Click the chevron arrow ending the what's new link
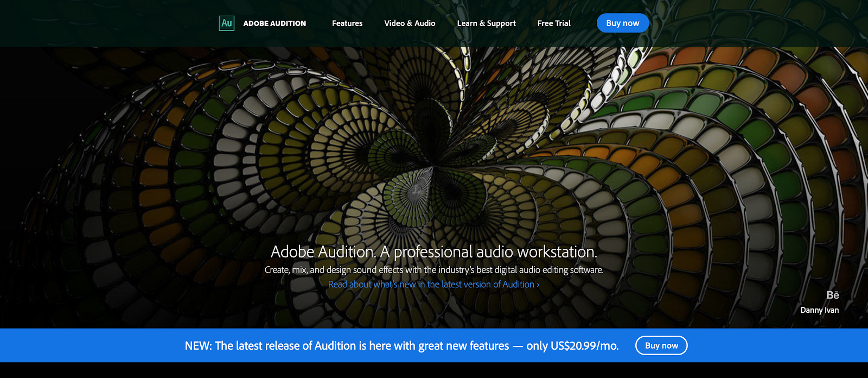The width and height of the screenshot is (868, 378). pos(538,285)
